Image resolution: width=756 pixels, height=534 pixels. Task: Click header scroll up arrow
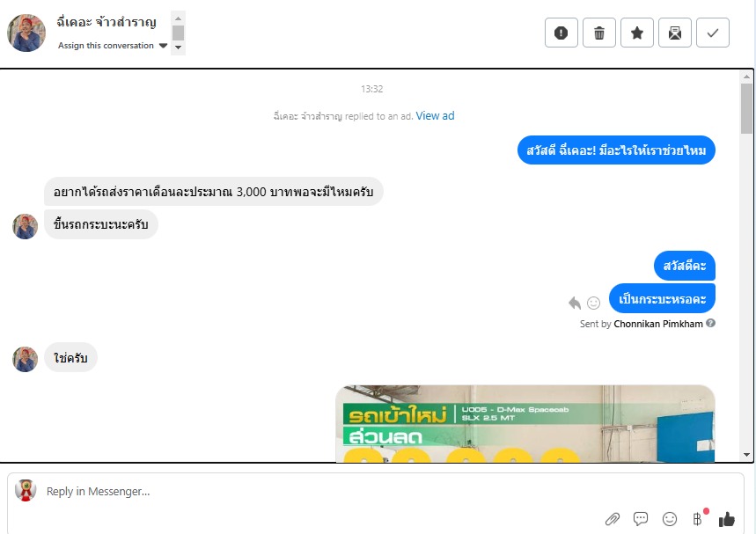click(179, 18)
